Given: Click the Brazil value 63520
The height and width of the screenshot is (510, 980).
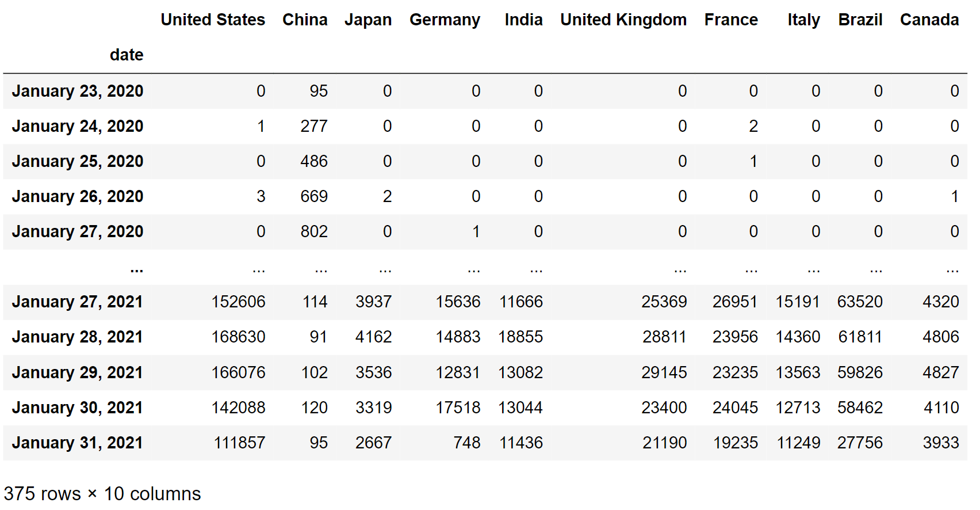Looking at the screenshot, I should click(x=860, y=302).
